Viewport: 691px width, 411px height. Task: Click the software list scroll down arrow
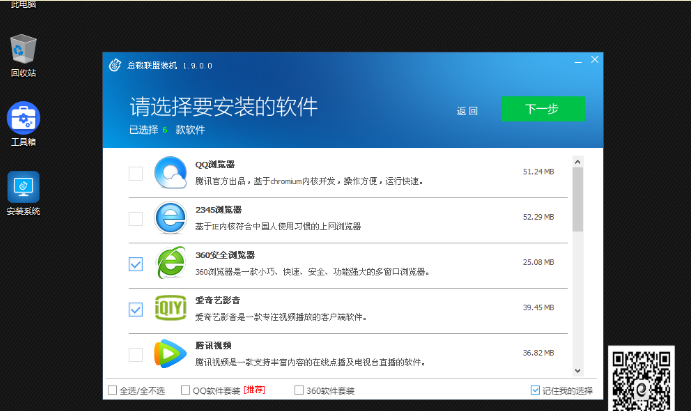tap(578, 370)
